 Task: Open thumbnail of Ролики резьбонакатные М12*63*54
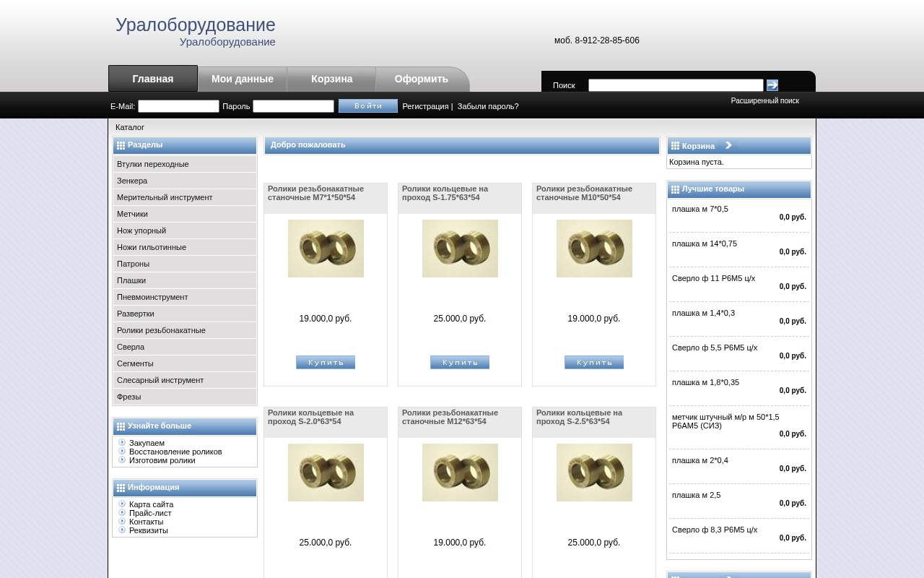pos(460,473)
